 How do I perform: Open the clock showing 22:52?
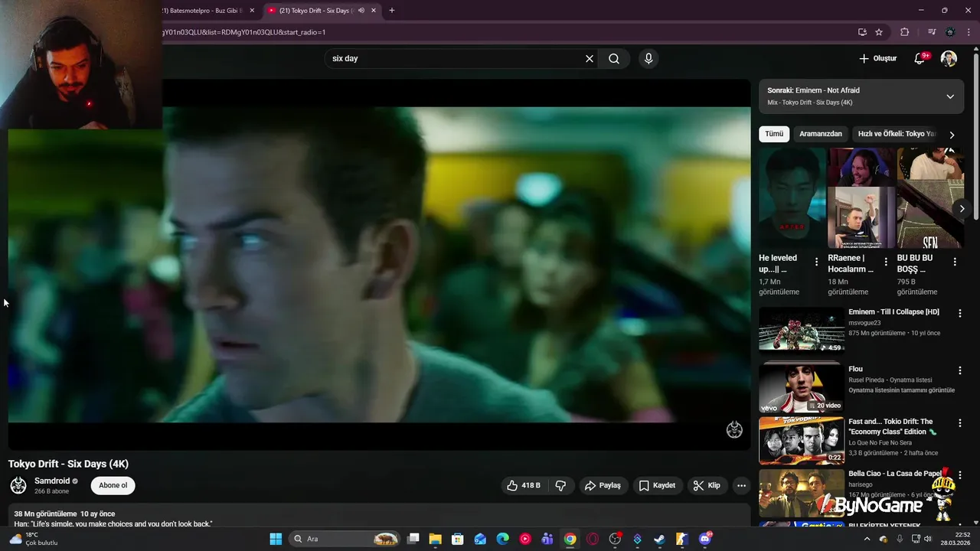click(956, 539)
